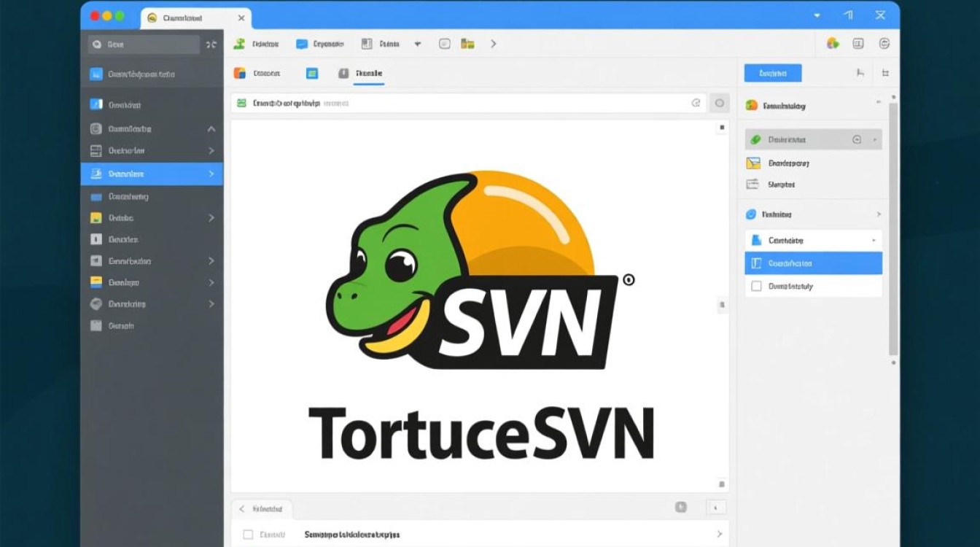
Task: Open the dropdown arrow in the blue title bar
Action: [818, 15]
